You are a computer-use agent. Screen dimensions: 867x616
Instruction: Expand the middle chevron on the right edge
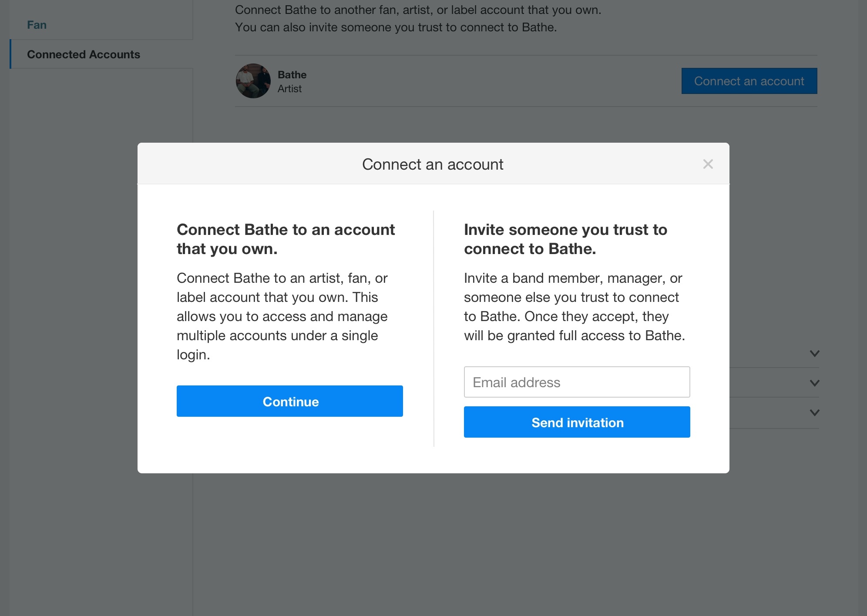coord(814,383)
